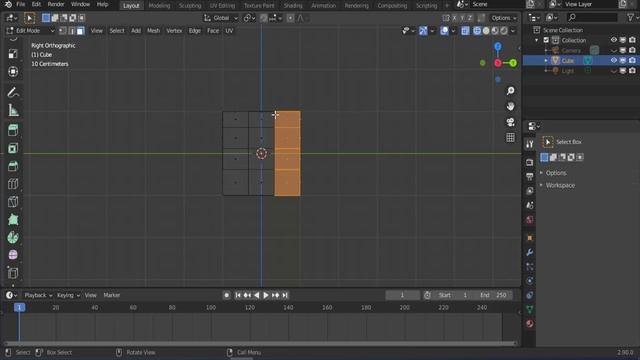The height and width of the screenshot is (360, 640).
Task: Open the Output properties tab
Action: pos(529,176)
